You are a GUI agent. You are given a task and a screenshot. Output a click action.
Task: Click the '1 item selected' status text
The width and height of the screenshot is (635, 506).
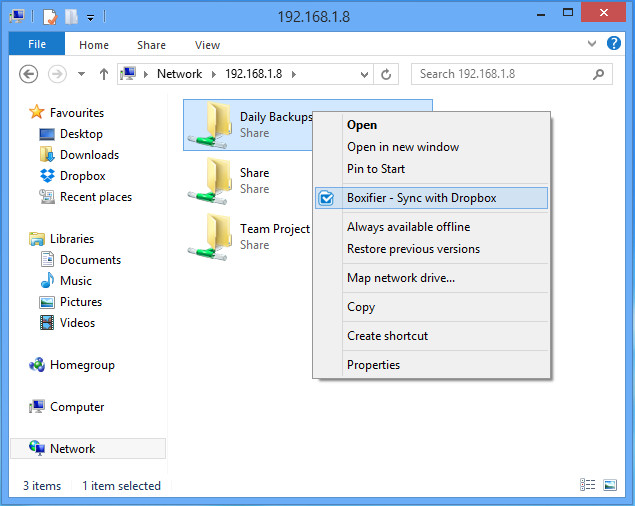coord(121,485)
